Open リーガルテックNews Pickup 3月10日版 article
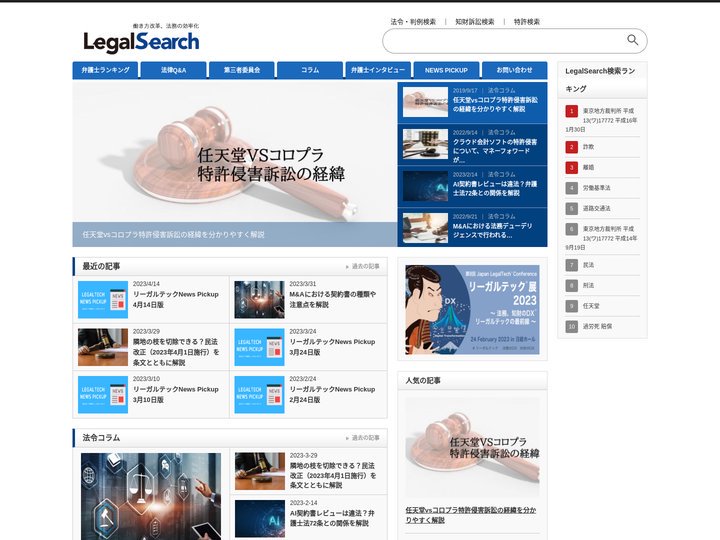 pyautogui.click(x=175, y=394)
